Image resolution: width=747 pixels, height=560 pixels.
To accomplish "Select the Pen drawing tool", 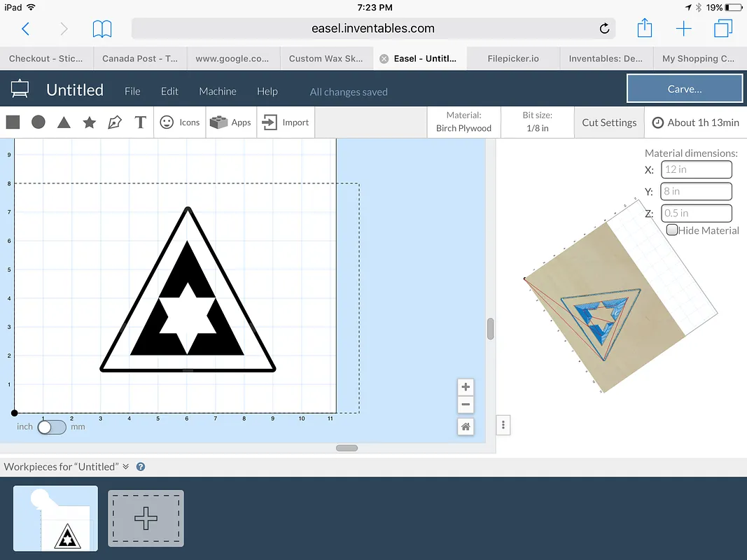I will 115,122.
